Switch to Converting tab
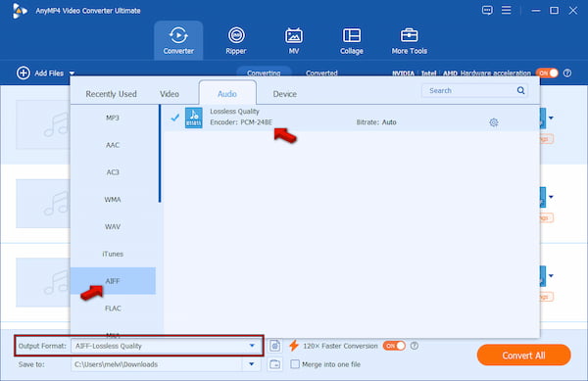This screenshot has width=588, height=381. click(x=264, y=72)
